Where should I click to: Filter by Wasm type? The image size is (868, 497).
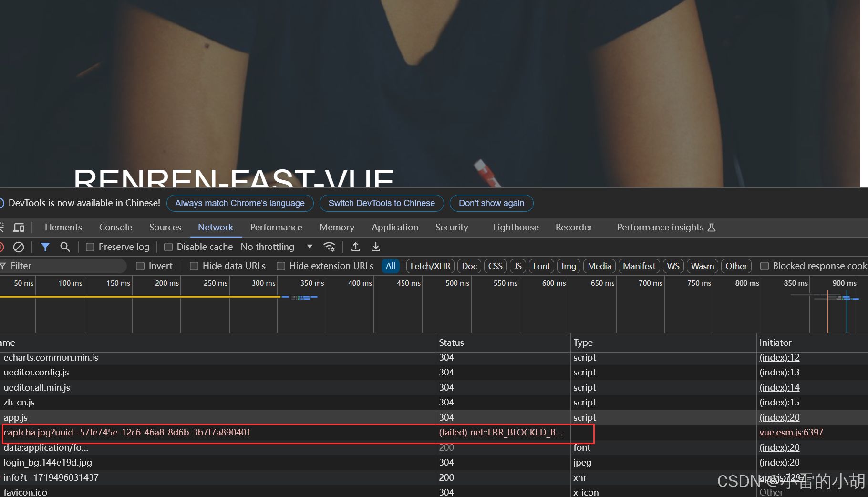pyautogui.click(x=703, y=266)
